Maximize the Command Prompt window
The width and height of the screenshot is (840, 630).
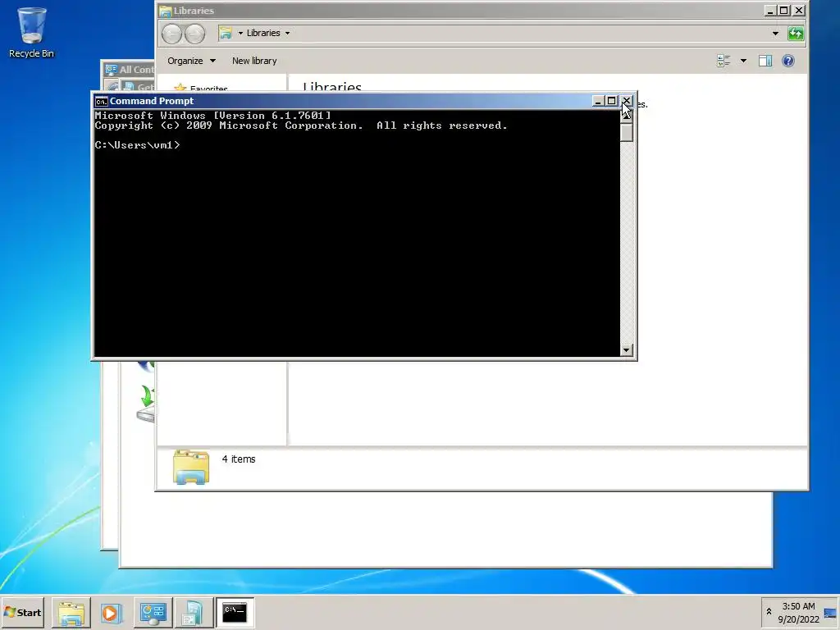point(611,101)
